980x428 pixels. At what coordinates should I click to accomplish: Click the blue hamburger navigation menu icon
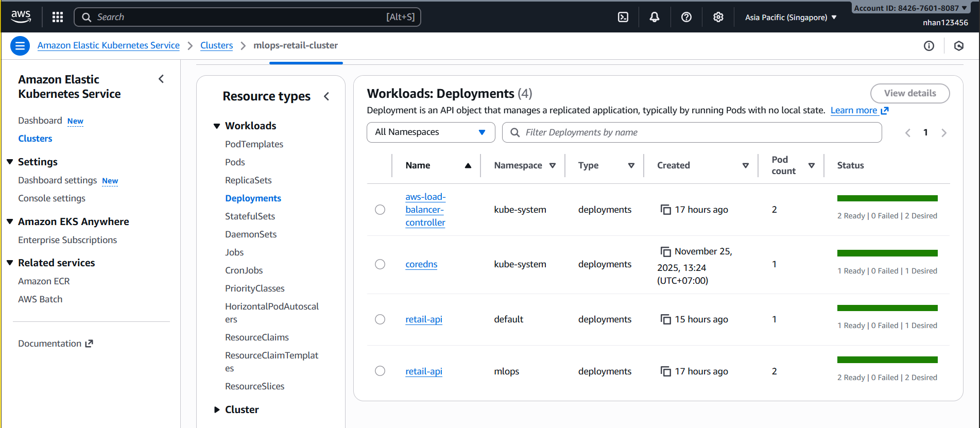20,46
